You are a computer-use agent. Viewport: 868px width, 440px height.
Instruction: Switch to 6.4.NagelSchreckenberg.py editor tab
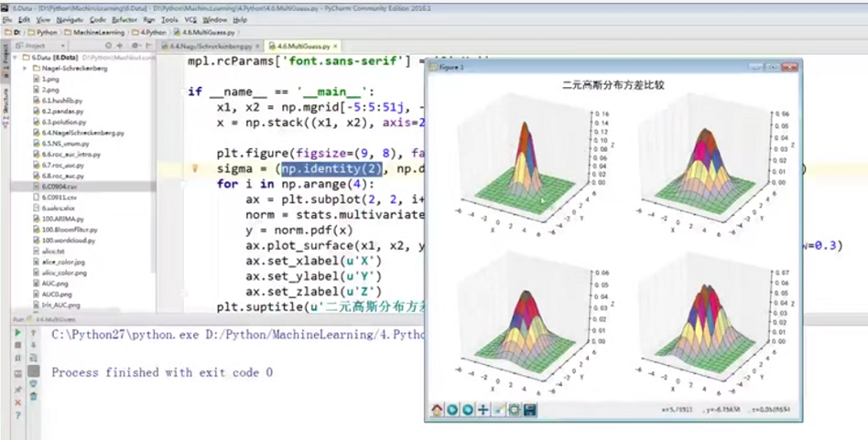click(x=211, y=47)
